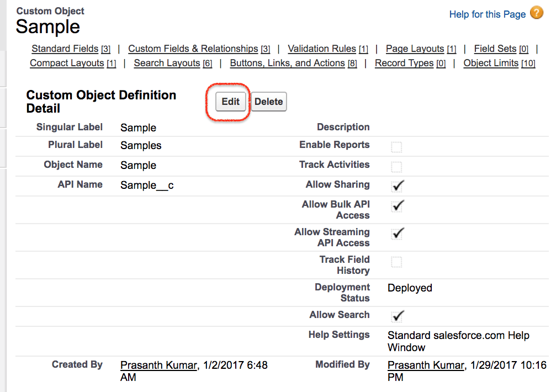Open Custom Fields & Relationships link
The image size is (551, 392).
pyautogui.click(x=192, y=49)
